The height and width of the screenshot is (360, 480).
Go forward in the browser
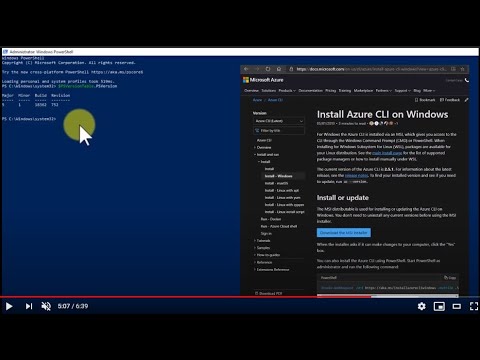(257, 69)
